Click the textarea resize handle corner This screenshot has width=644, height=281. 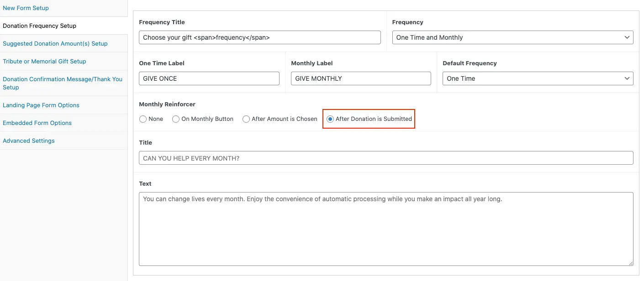630,263
